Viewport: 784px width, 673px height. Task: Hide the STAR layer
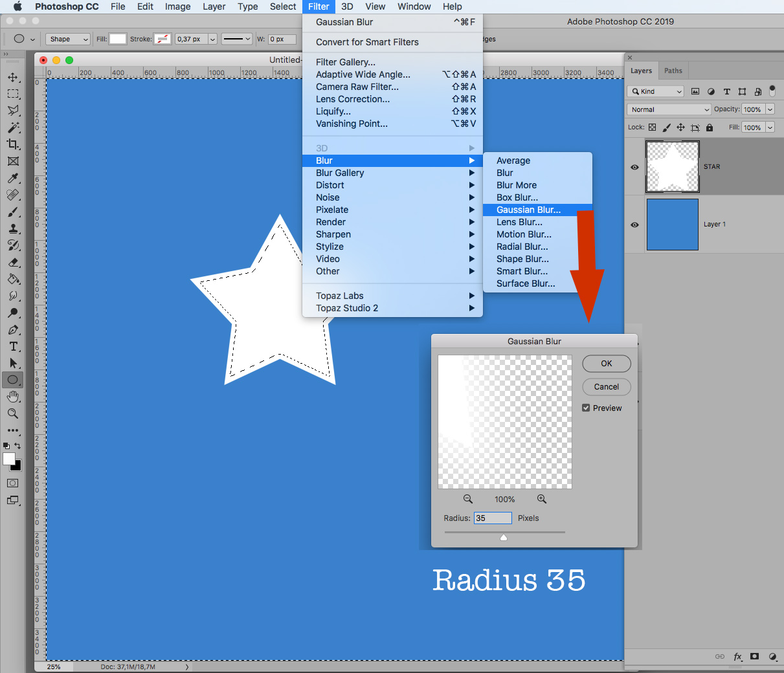coord(634,167)
